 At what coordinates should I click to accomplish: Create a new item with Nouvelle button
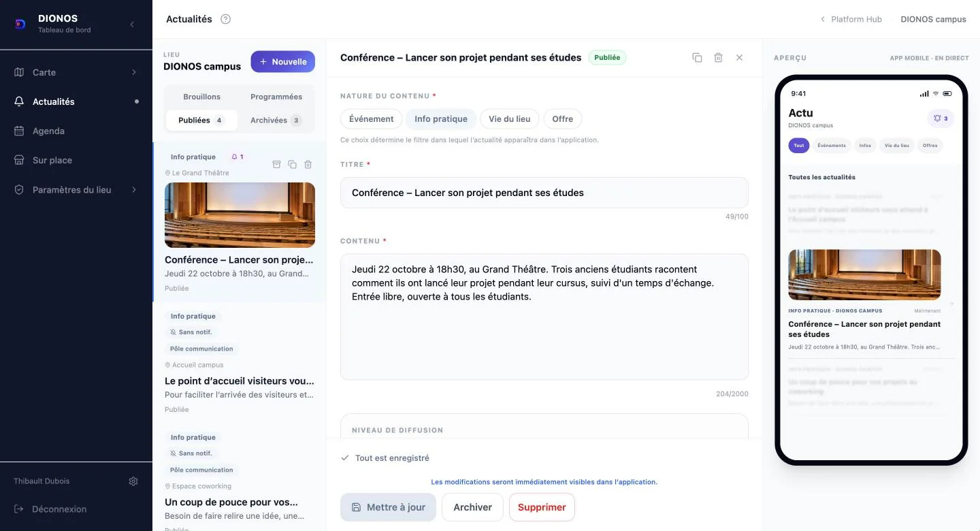point(283,61)
